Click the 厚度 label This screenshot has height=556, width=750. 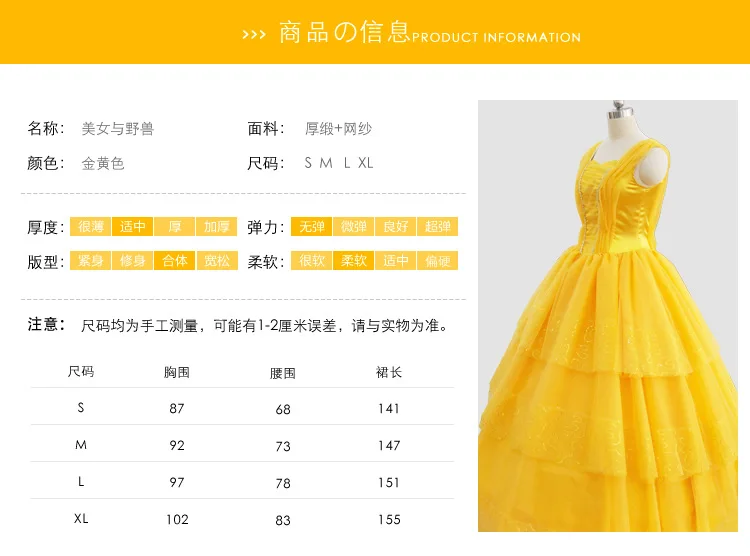tap(45, 227)
